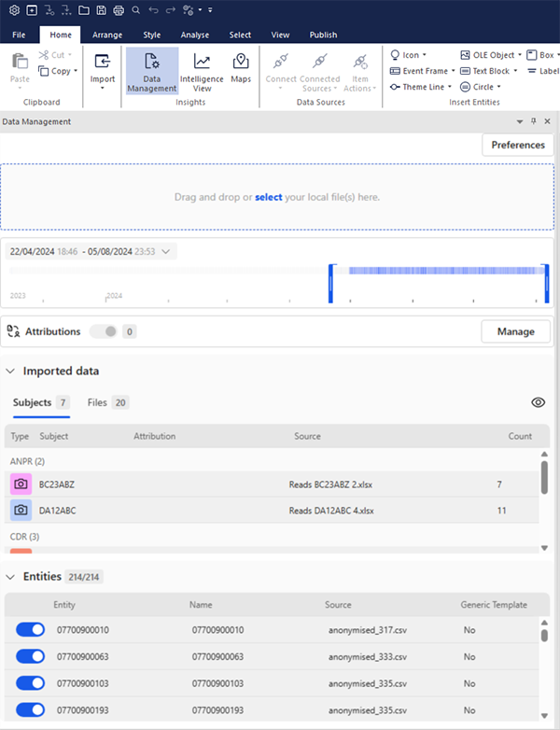Click the Manage attributions button

[x=515, y=331]
